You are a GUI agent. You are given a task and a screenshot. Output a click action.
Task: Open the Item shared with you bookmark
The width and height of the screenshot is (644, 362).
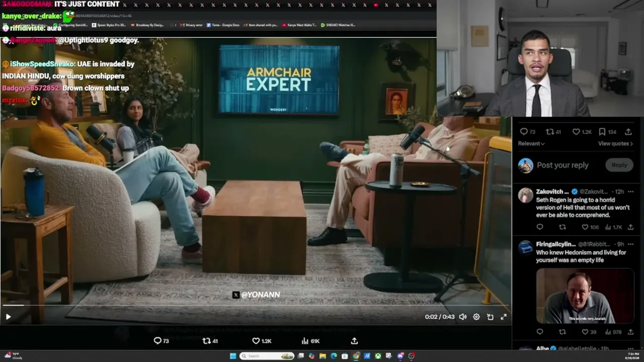click(261, 25)
